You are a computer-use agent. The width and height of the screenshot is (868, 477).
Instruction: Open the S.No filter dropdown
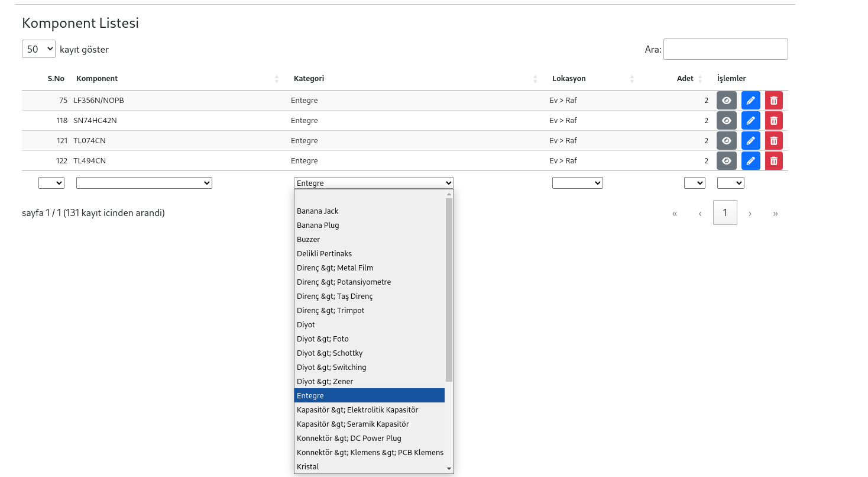click(x=51, y=183)
